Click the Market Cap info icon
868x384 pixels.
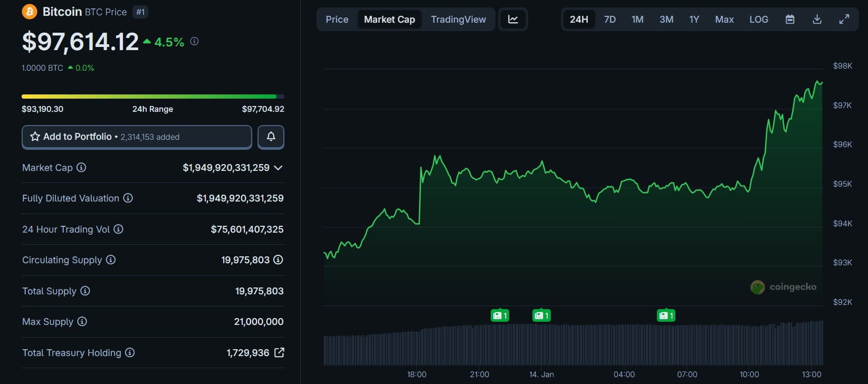pyautogui.click(x=81, y=167)
